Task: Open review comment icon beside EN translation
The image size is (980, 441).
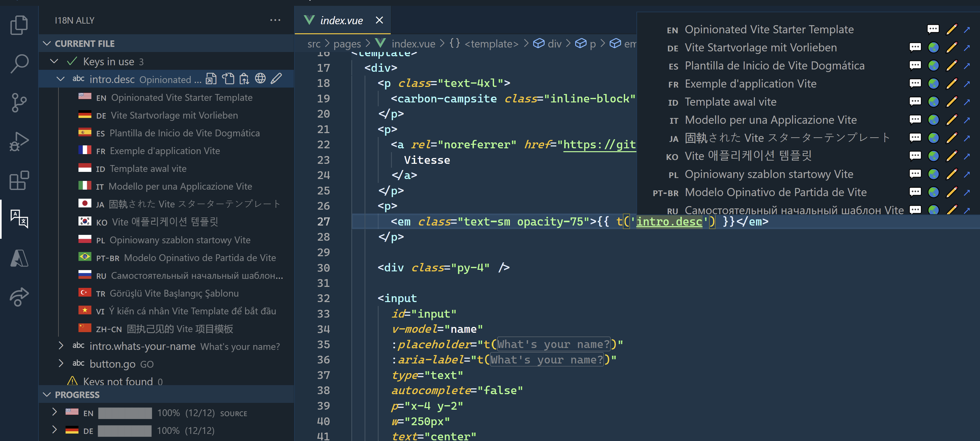Action: (933, 29)
